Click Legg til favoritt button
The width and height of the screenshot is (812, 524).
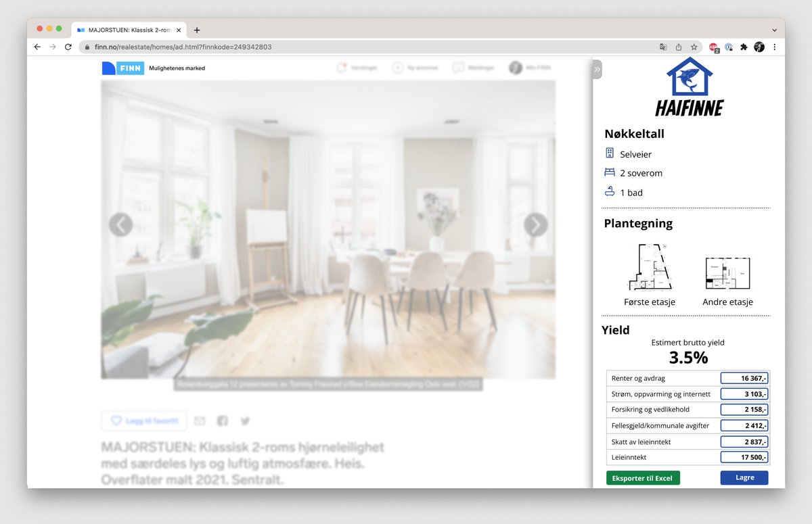click(x=144, y=421)
